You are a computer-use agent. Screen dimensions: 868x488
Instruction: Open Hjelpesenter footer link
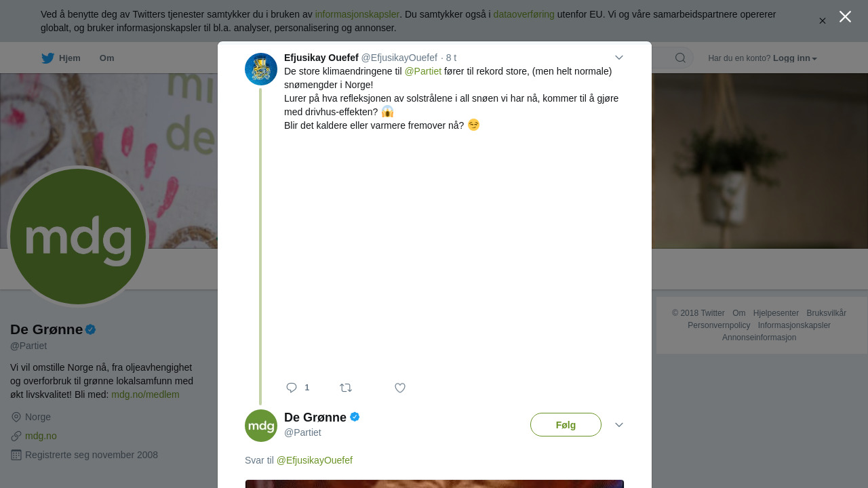(x=776, y=313)
